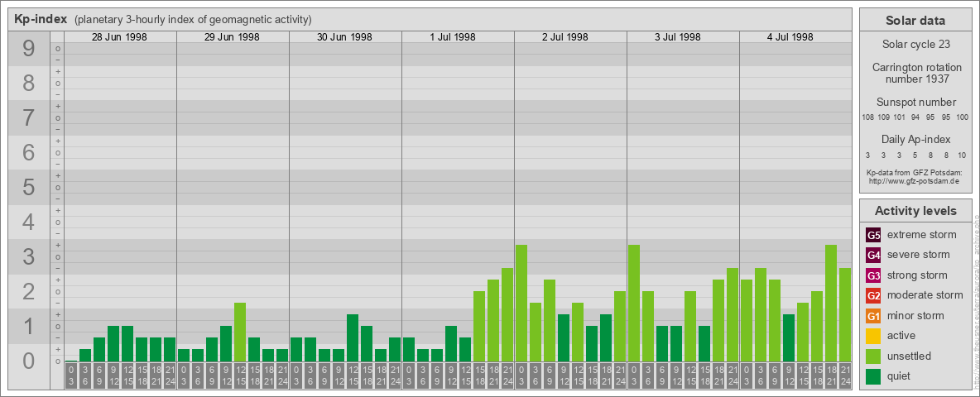Click sunspot value 108
This screenshot has height=397, width=980.
click(x=867, y=117)
